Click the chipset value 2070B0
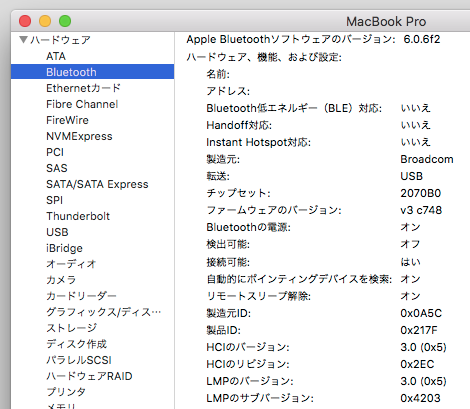The height and width of the screenshot is (409, 470). [421, 193]
